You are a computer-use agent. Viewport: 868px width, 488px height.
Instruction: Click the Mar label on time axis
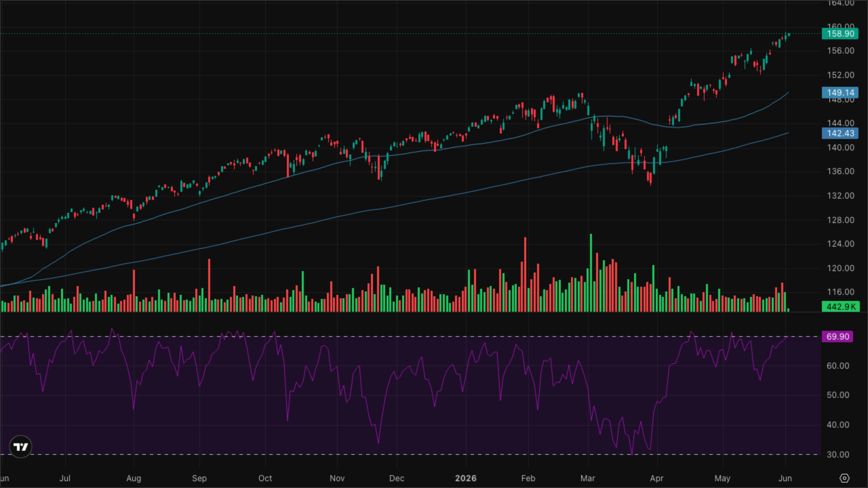point(588,478)
